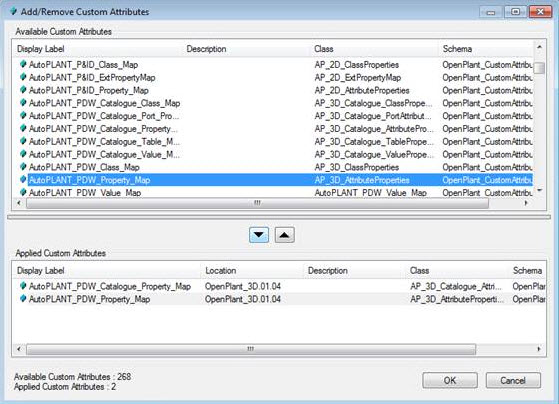Click icon beside AutoPLANT_PDW_Catalogue_Value_M... row
The image size is (559, 404).
[x=23, y=154]
